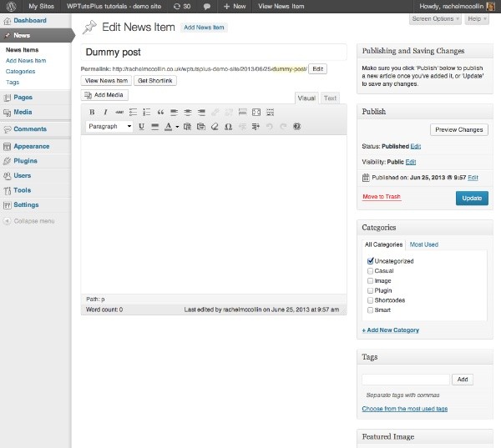
Task: Open Plugins in the sidebar
Action: click(25, 161)
